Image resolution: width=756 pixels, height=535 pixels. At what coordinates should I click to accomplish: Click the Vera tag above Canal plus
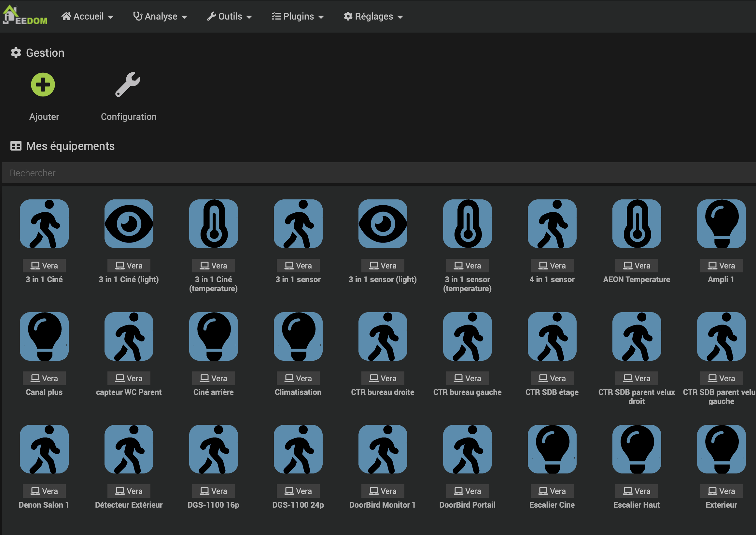click(44, 378)
